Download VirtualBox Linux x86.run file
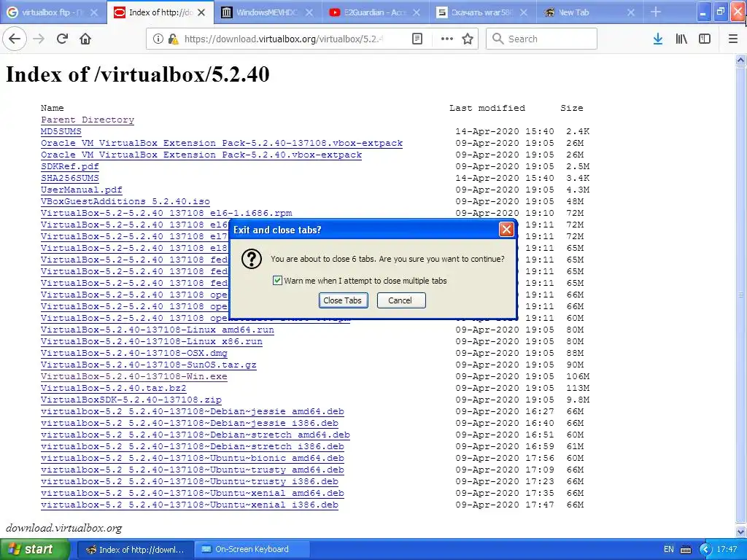The width and height of the screenshot is (747, 560). click(152, 341)
